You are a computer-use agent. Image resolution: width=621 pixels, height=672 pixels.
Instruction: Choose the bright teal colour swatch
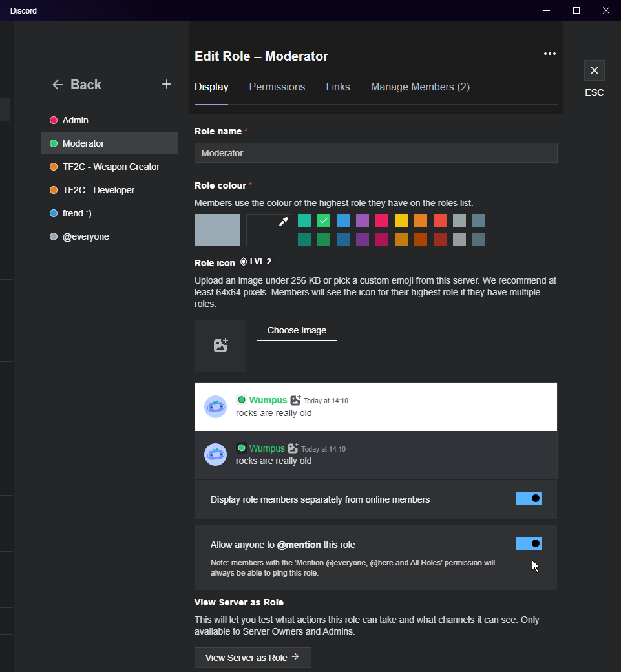click(x=304, y=221)
